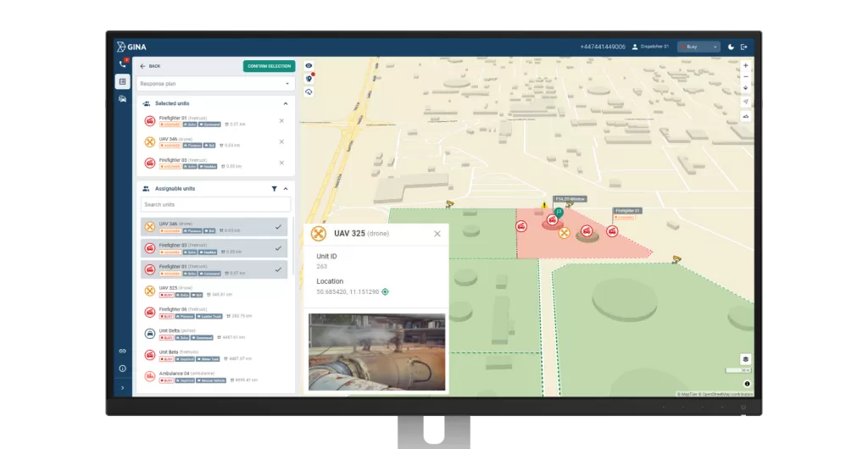This screenshot has width=868, height=449.
Task: Toggle dark mode moon icon
Action: click(731, 47)
